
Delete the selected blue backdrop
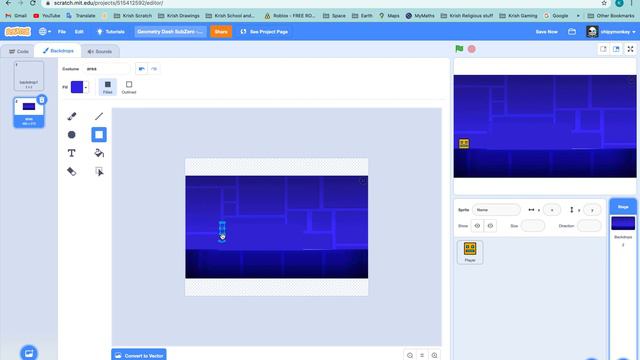point(42,100)
